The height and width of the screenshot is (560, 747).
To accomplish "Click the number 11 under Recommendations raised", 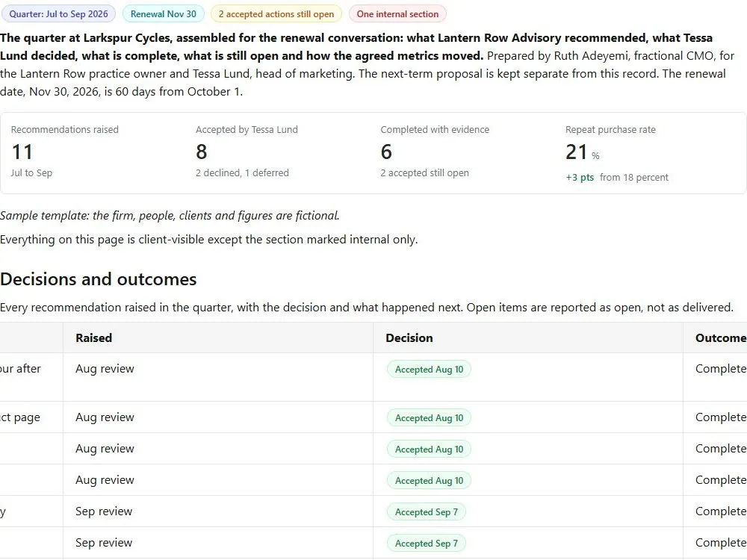I will [22, 152].
